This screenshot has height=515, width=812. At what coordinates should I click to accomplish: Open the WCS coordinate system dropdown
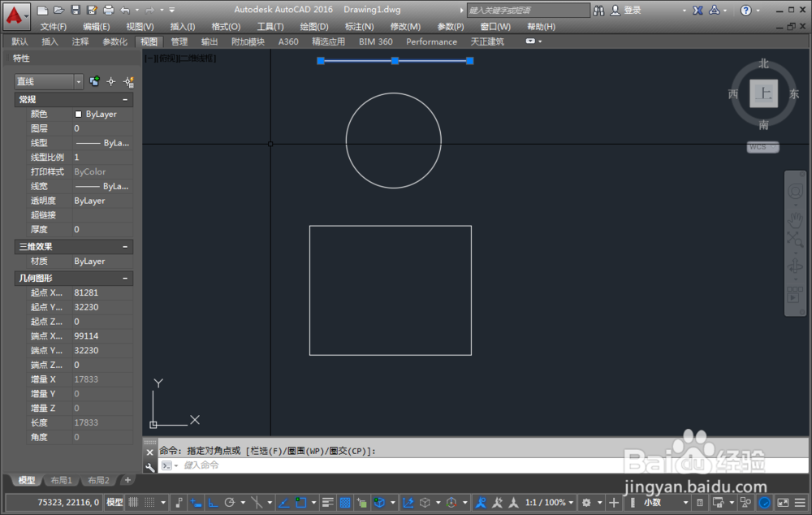pyautogui.click(x=762, y=147)
